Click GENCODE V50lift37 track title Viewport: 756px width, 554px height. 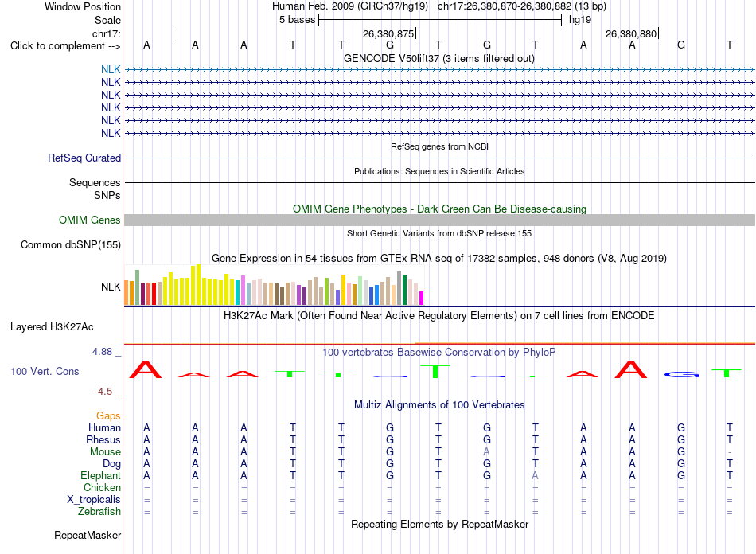[x=439, y=58]
